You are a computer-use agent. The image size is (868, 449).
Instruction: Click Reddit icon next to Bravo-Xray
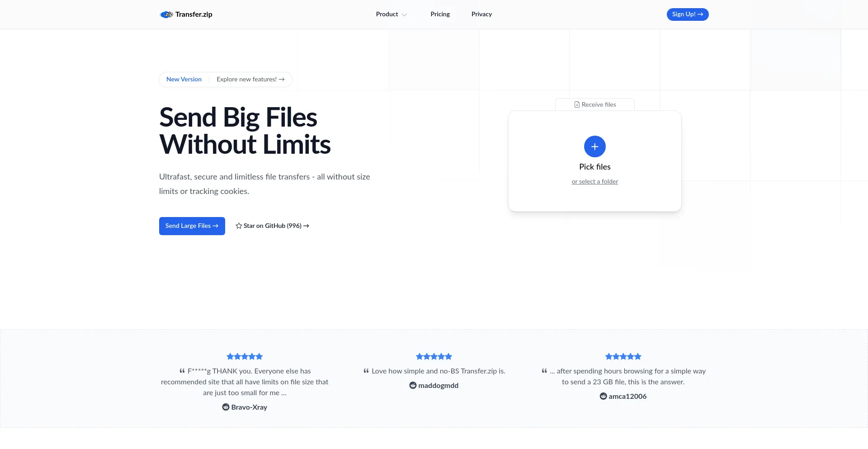[226, 407]
